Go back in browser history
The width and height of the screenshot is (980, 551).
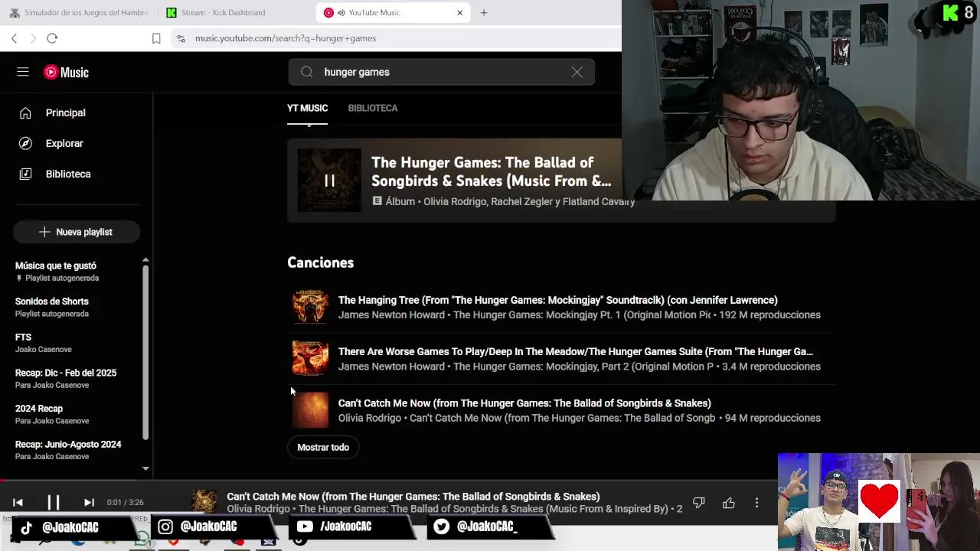(x=14, y=38)
